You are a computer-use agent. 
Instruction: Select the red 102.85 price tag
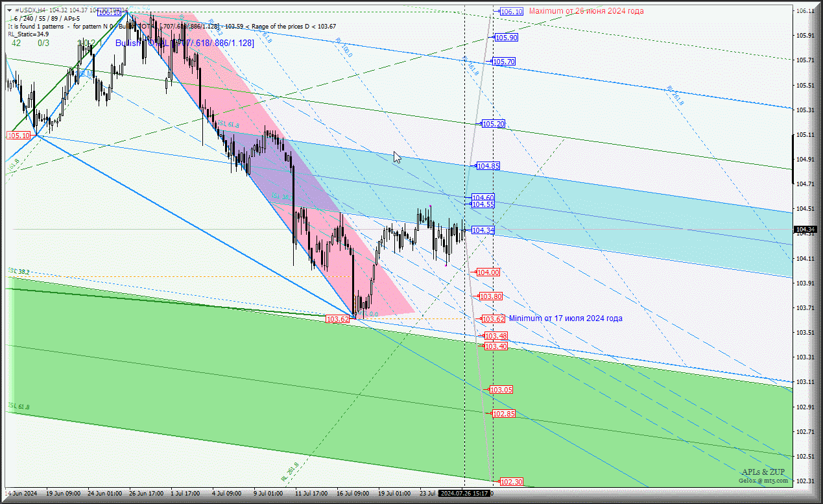504,414
